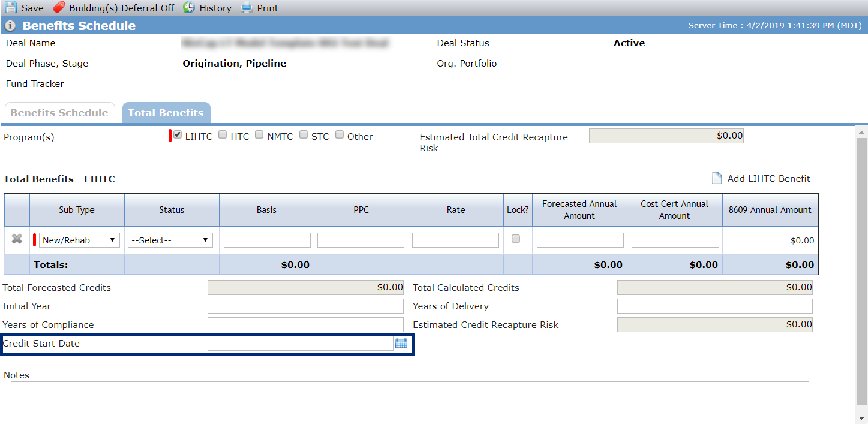Switch to the Benefits Schedule tab
This screenshot has height=424, width=868.
click(x=59, y=113)
